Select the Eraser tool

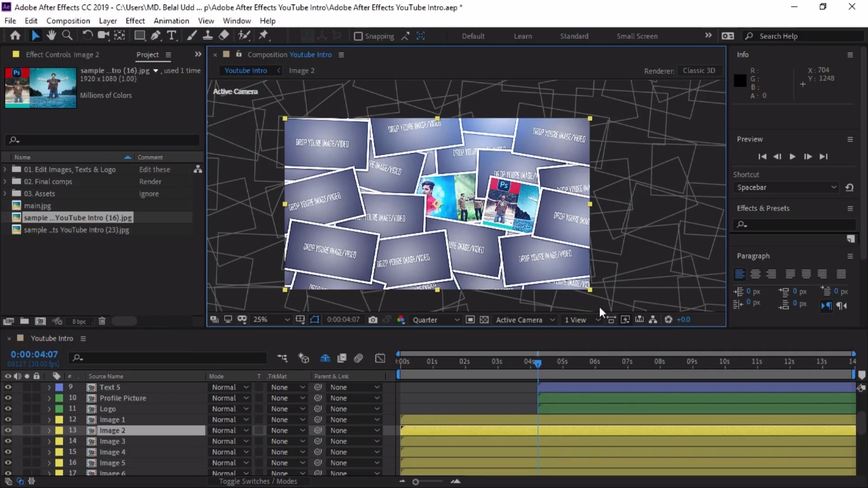pos(224,36)
